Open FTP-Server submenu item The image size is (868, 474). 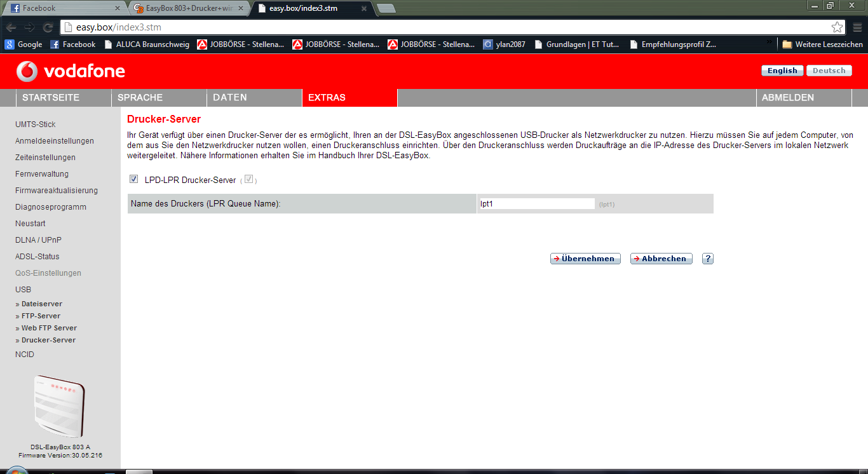click(x=41, y=316)
